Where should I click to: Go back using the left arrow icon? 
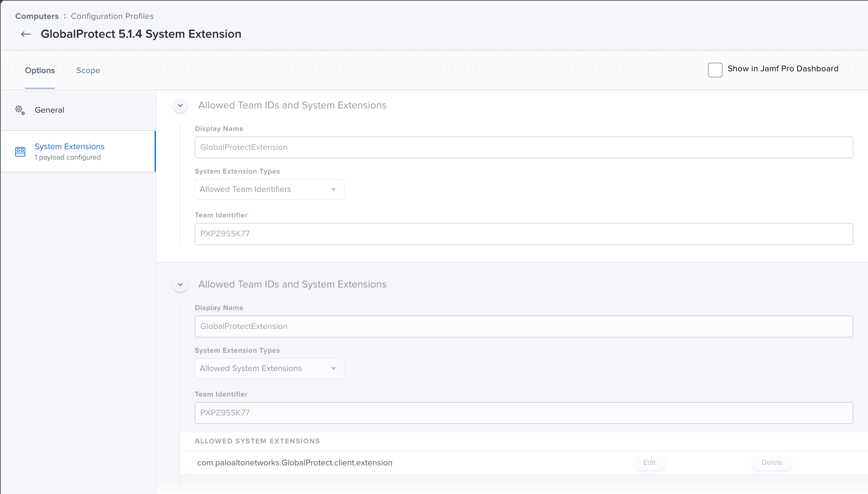pyautogui.click(x=26, y=34)
